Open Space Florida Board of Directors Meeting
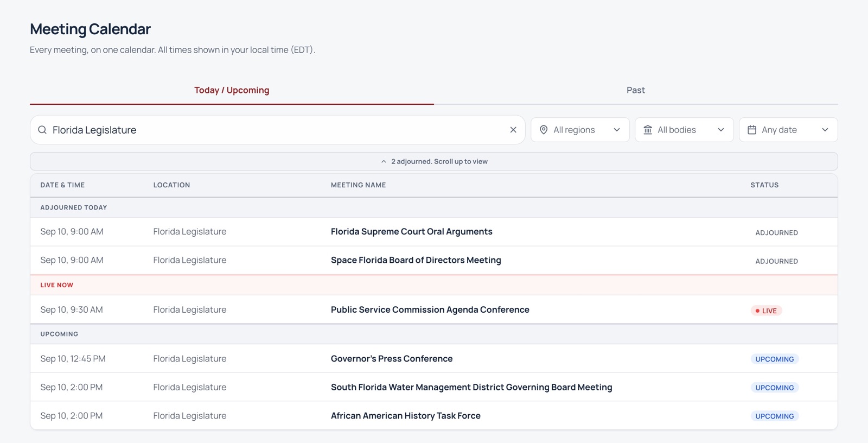Image resolution: width=868 pixels, height=443 pixels. click(416, 260)
